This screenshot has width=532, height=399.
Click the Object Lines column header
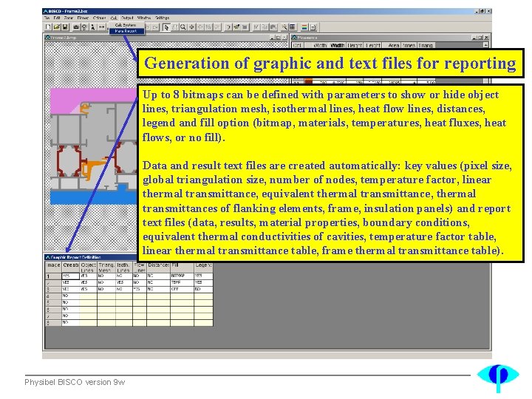tap(88, 267)
